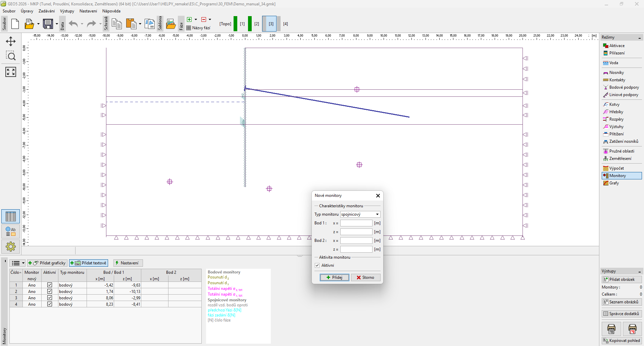
Task: Click the undo arrow icon
Action: pos(73,24)
